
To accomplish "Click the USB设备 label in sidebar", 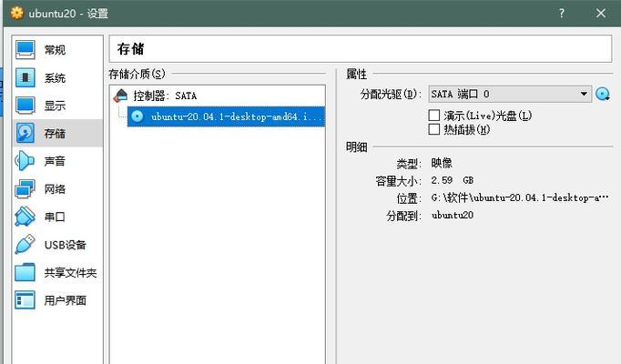I will [x=65, y=245].
